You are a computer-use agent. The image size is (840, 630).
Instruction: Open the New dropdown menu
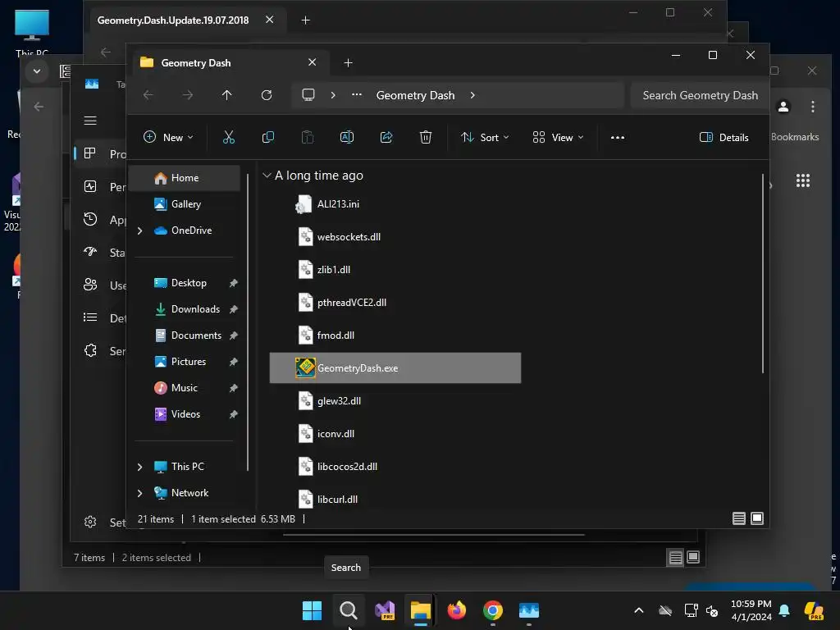pos(168,138)
